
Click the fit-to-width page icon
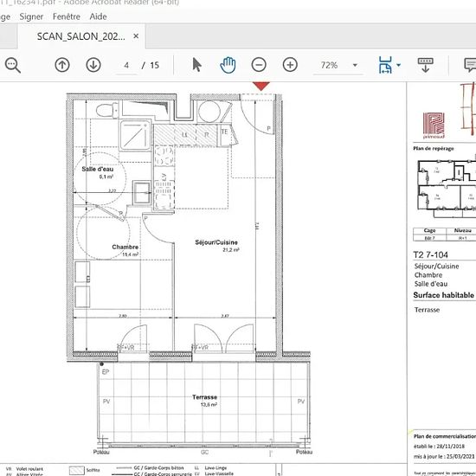tap(385, 65)
